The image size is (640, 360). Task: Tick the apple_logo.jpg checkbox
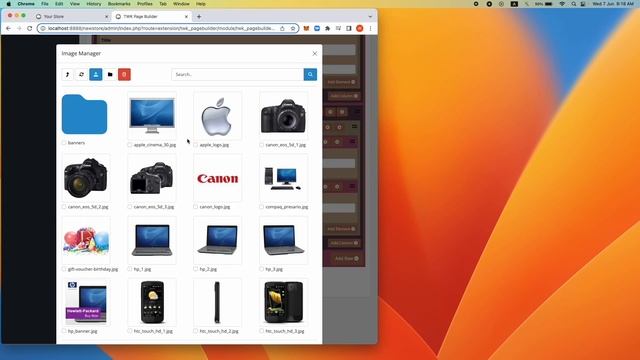pyautogui.click(x=196, y=145)
